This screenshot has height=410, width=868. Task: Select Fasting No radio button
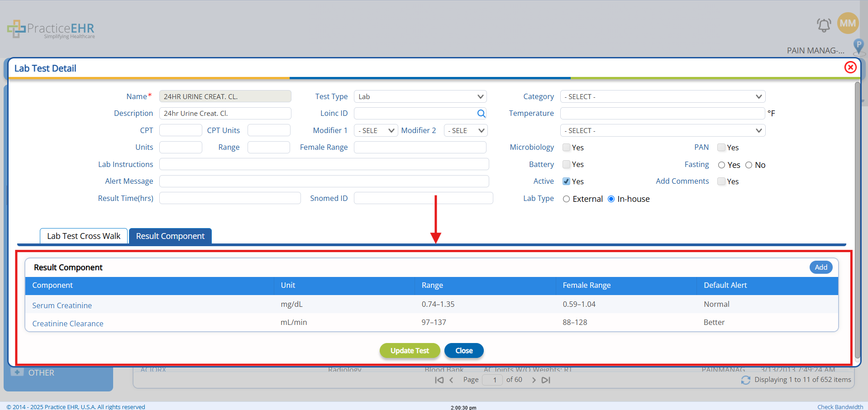point(749,165)
